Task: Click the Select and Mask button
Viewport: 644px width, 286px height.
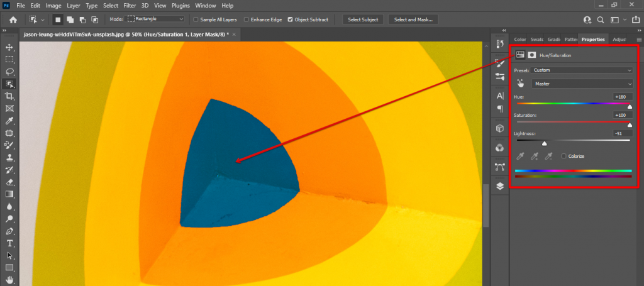Action: point(413,19)
